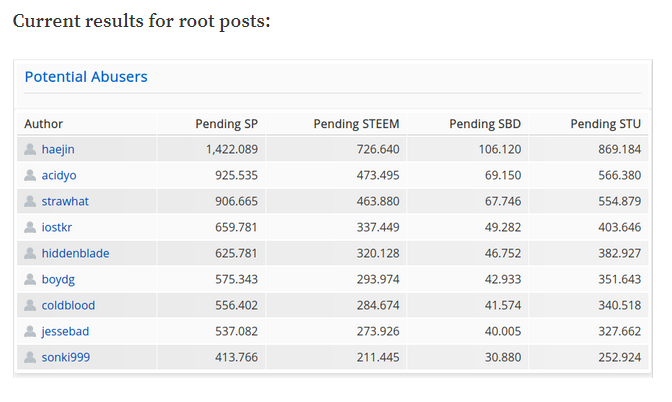Click the user avatar icon beside acidyo
The image size is (672, 402).
[30, 175]
